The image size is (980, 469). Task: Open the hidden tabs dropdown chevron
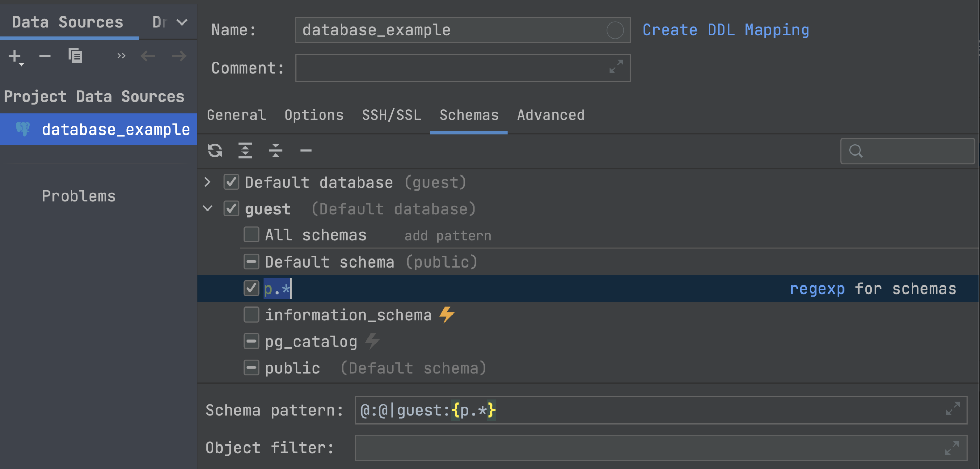click(x=182, y=22)
